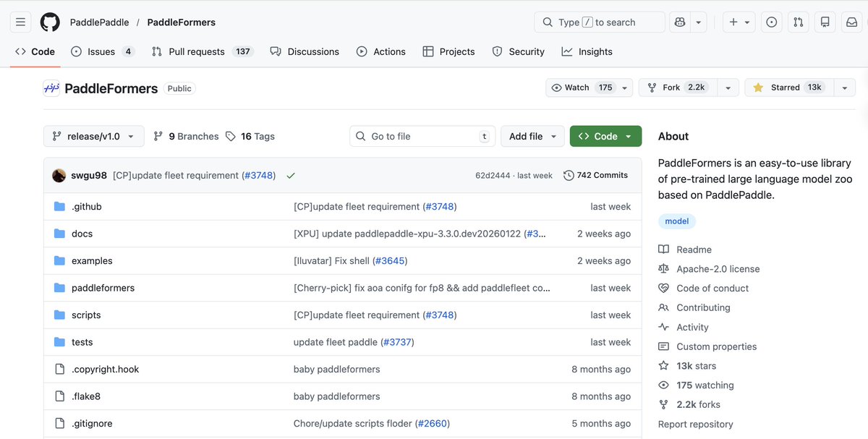Open the Projects tab
This screenshot has width=868, height=439.
[x=448, y=51]
